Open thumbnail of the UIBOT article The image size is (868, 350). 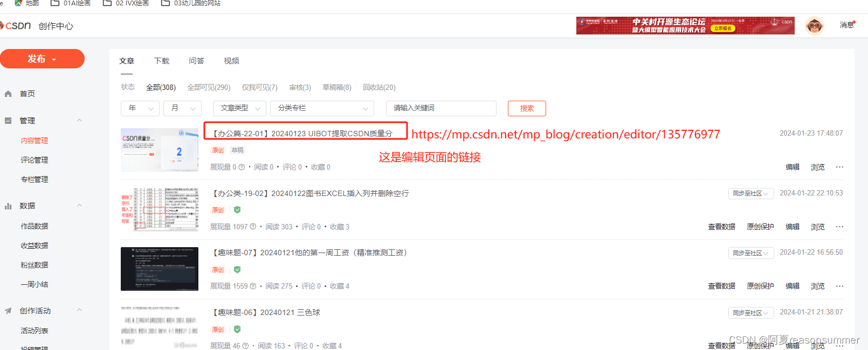[160, 150]
